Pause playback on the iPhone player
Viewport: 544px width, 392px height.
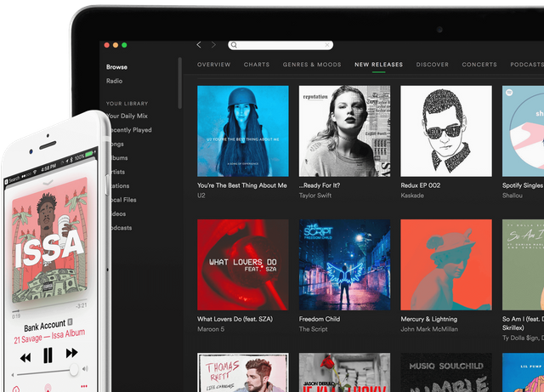pyautogui.click(x=48, y=355)
